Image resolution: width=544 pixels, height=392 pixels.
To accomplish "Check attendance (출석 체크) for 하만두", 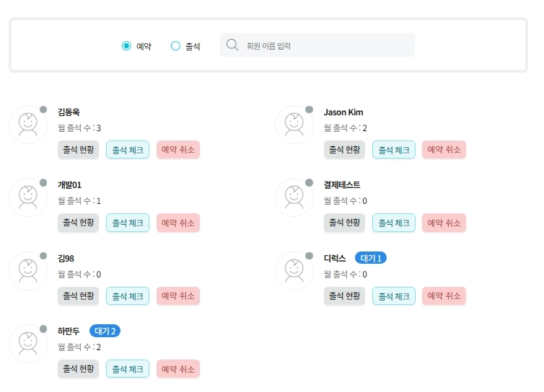I will pyautogui.click(x=128, y=369).
